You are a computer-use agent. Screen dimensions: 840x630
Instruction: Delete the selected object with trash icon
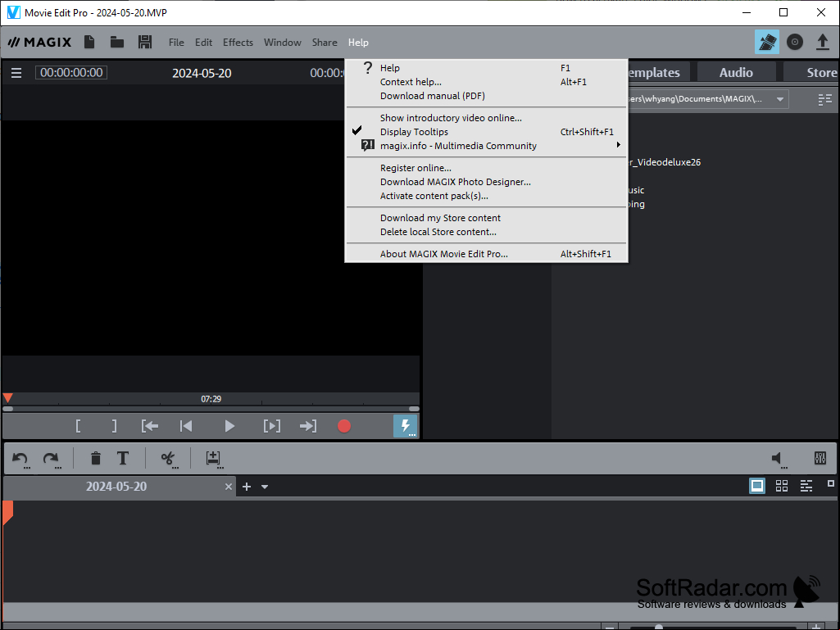point(95,459)
